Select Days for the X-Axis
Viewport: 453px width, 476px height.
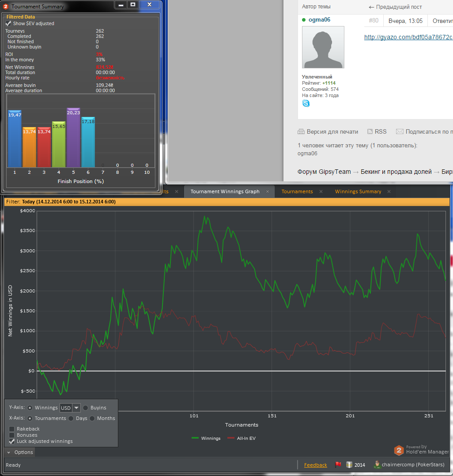click(x=71, y=418)
